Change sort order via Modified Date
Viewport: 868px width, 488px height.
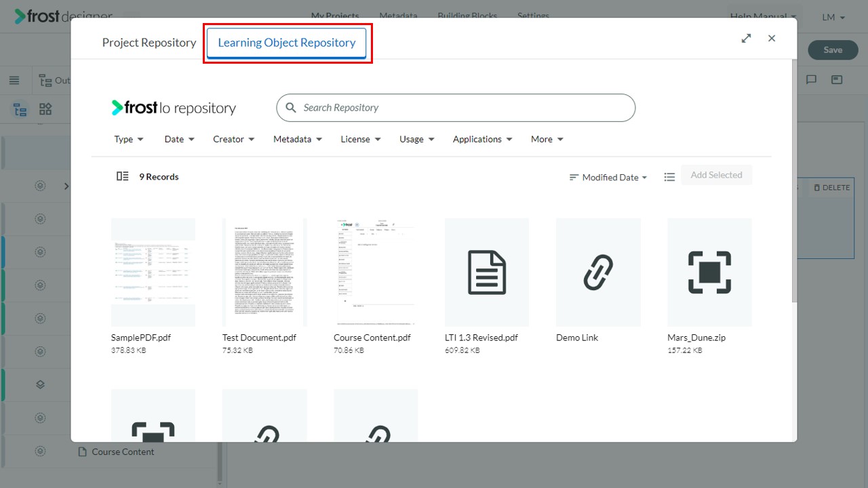click(x=608, y=178)
